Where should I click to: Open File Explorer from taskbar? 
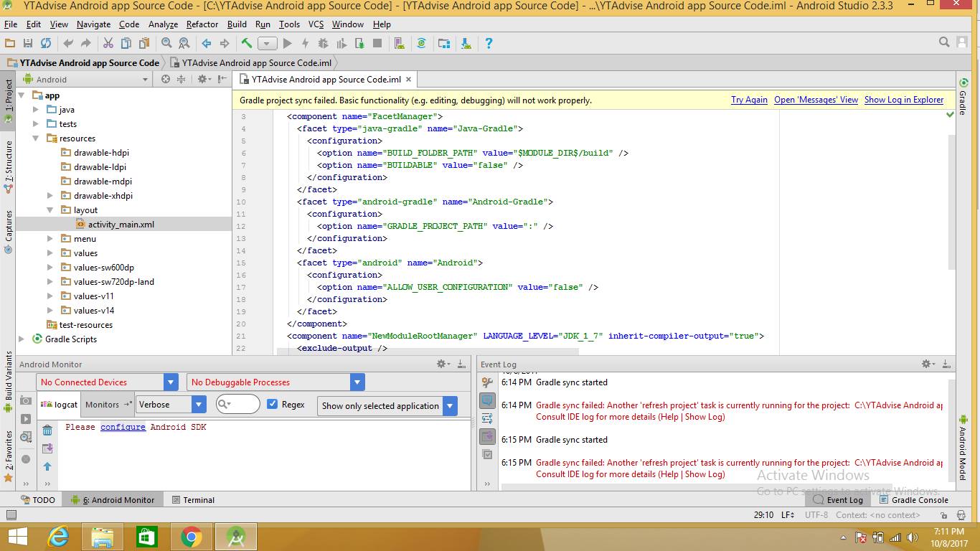point(103,537)
